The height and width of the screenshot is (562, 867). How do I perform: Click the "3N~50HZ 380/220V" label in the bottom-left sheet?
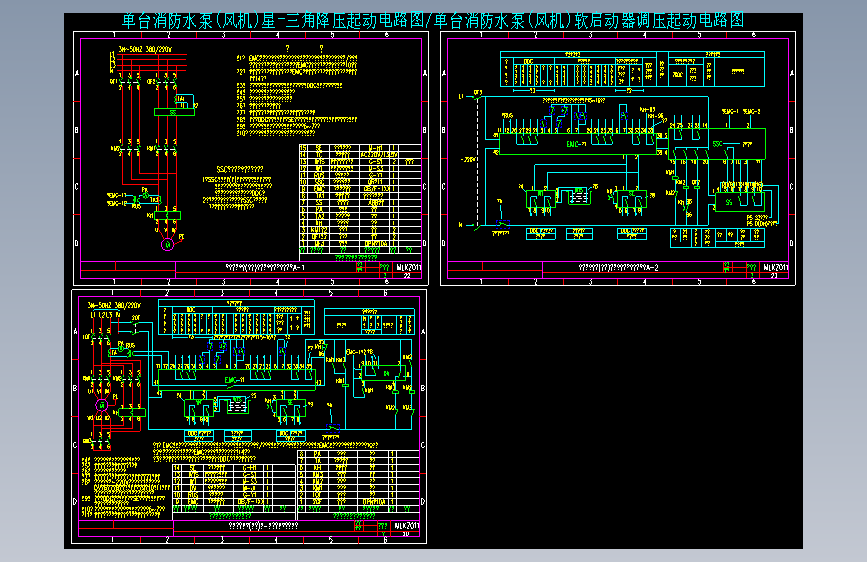coord(114,305)
